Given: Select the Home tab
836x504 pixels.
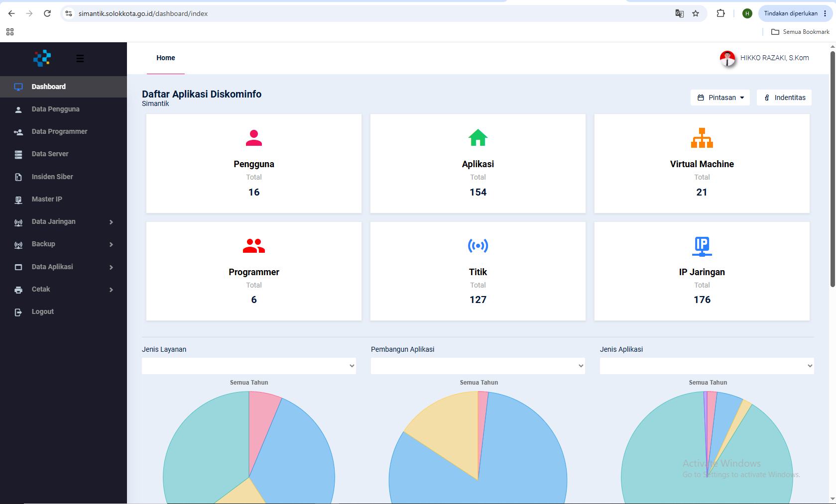Looking at the screenshot, I should (x=166, y=58).
